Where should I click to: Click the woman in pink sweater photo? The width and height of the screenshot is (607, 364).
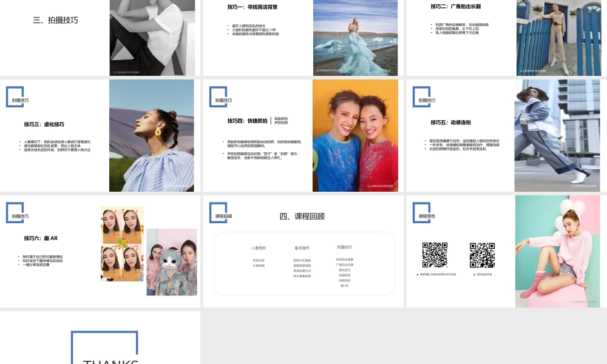click(x=557, y=251)
